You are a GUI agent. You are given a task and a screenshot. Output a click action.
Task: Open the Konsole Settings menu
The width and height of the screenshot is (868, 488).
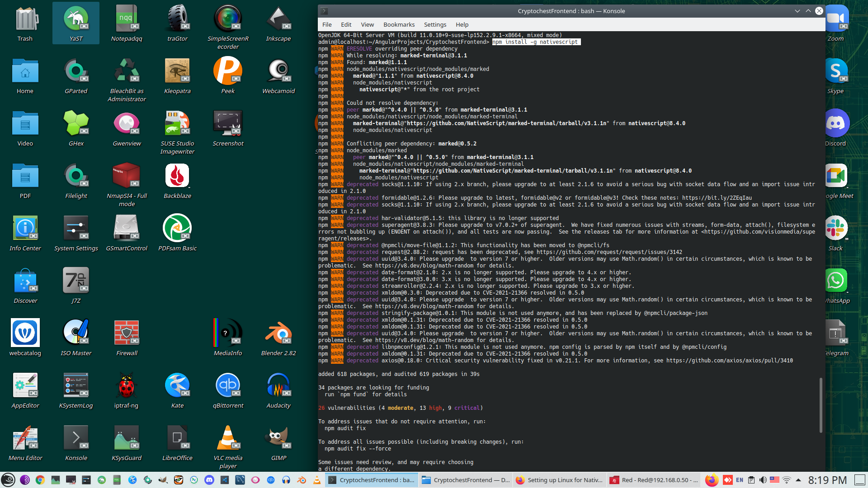pyautogui.click(x=435, y=24)
